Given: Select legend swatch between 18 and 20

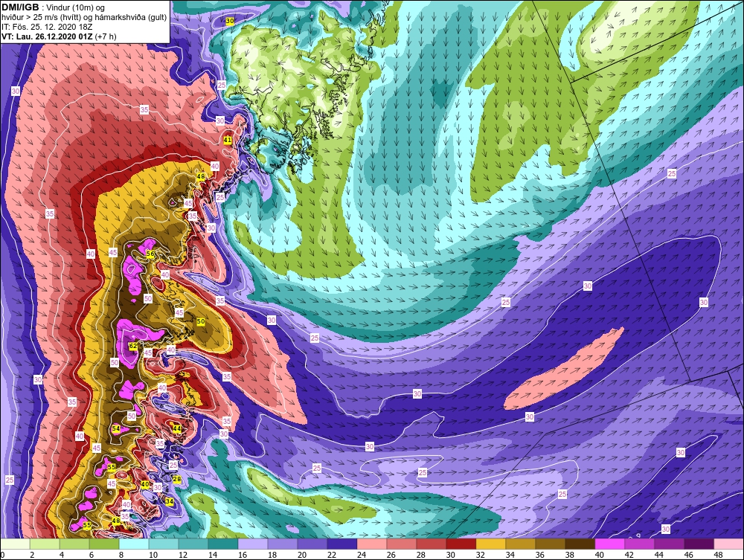Looking at the screenshot, I should (283, 544).
